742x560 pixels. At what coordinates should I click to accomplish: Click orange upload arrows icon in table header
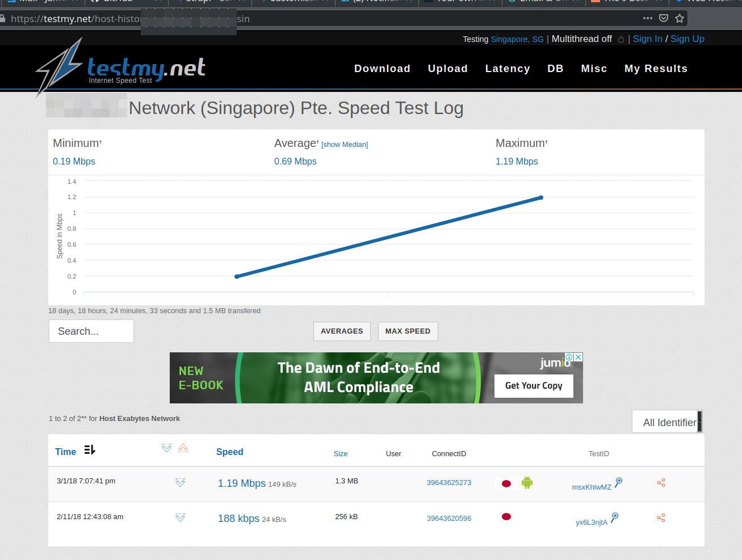pos(183,448)
